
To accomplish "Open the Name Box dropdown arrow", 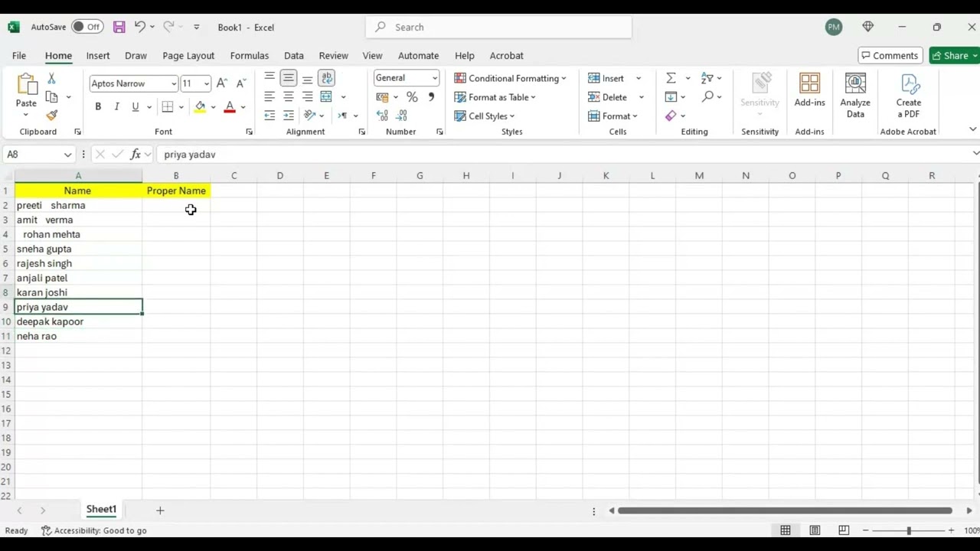I will click(x=67, y=155).
